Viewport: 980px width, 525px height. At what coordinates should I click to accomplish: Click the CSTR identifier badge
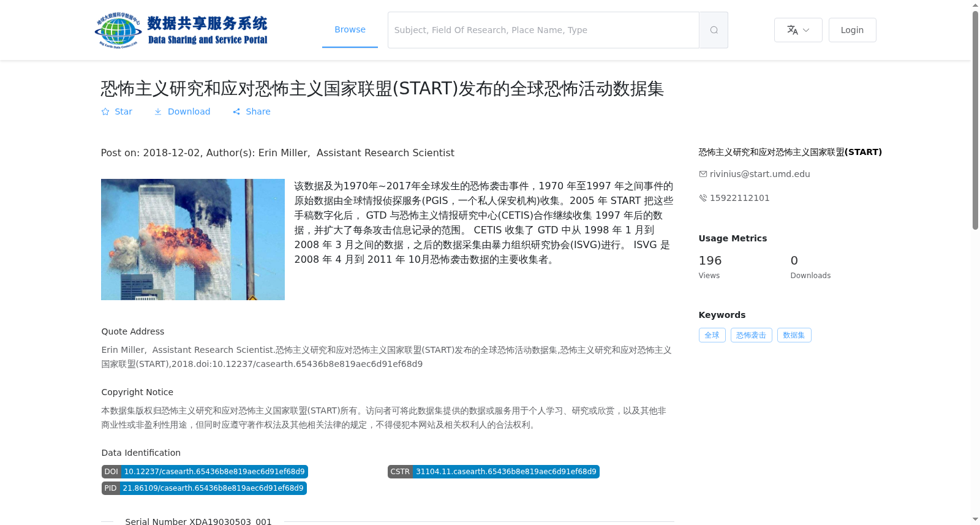[x=494, y=472]
